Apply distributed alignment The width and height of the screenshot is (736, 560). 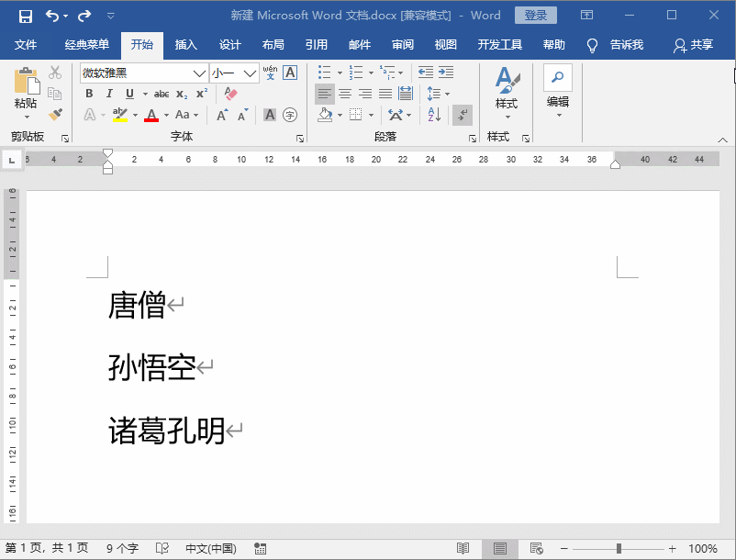[406, 94]
